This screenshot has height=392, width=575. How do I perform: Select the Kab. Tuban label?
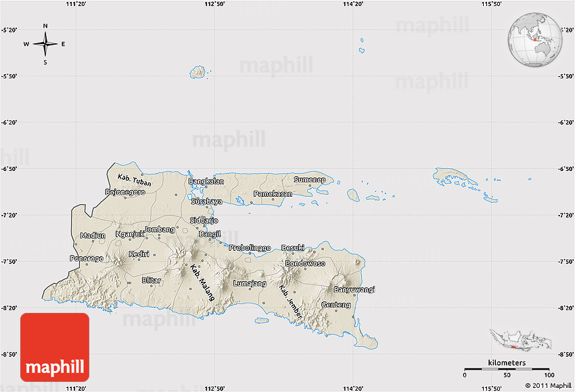(134, 180)
